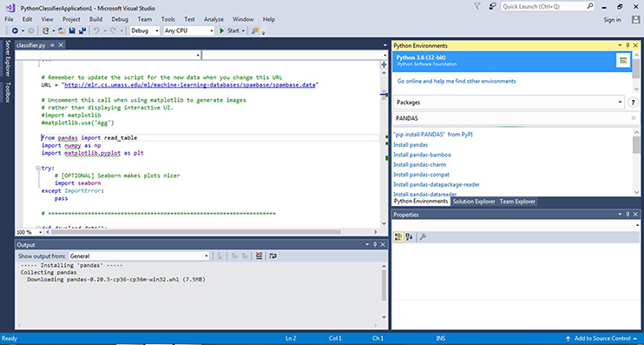Select the Python Environments tab
Viewport: 644px width, 345px height.
[x=421, y=202]
